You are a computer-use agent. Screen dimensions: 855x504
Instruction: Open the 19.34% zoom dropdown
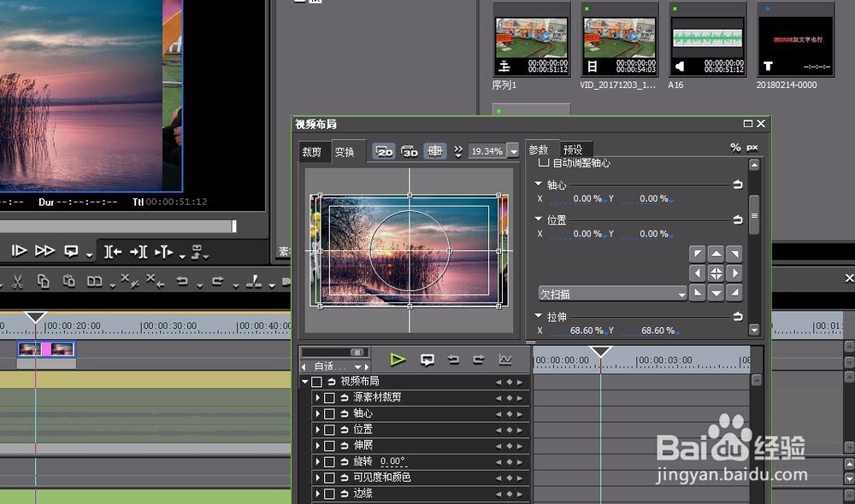pos(513,151)
